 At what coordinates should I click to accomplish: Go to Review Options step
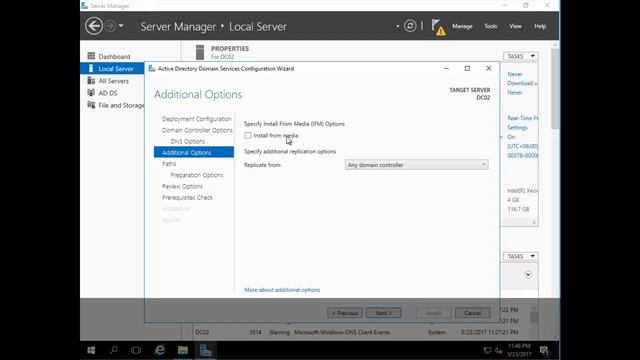coord(182,186)
